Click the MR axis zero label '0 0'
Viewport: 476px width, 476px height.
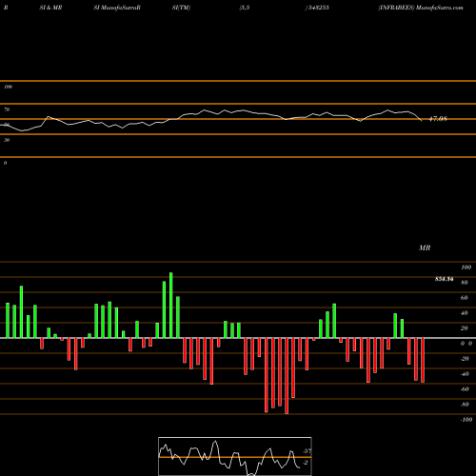(466, 344)
